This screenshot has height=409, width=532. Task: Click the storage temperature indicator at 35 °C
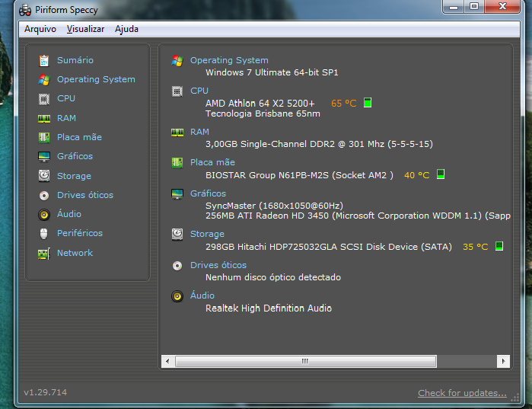(x=499, y=246)
